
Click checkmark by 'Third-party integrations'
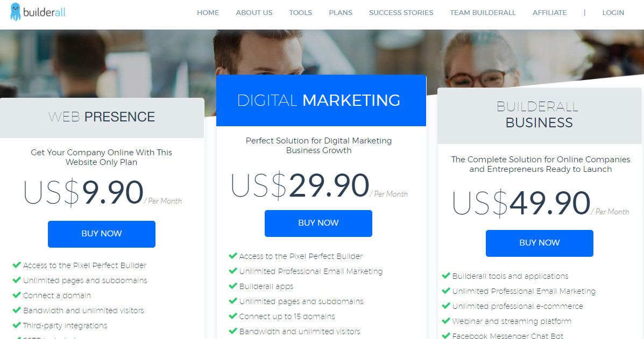pos(17,325)
